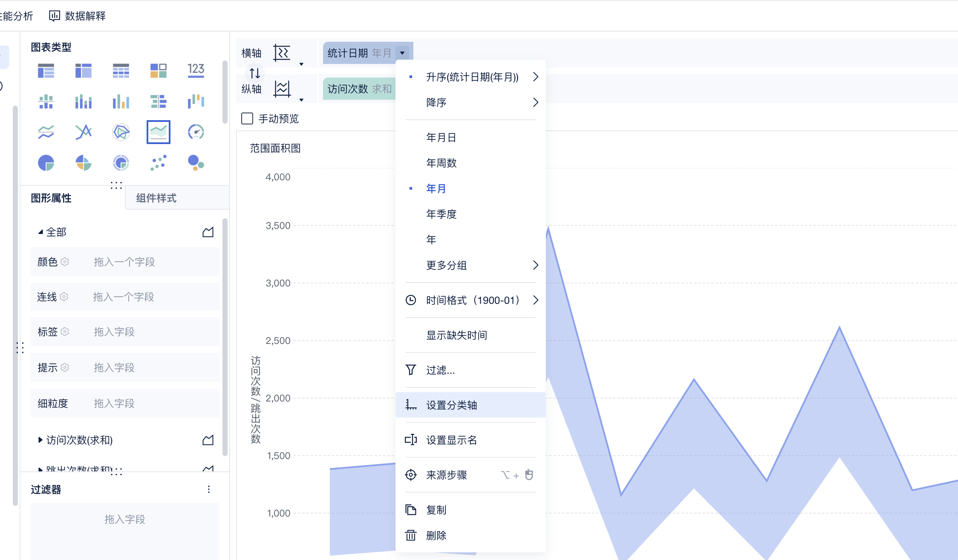The width and height of the screenshot is (958, 560).
Task: Select the scatter plot chart icon
Action: click(158, 163)
